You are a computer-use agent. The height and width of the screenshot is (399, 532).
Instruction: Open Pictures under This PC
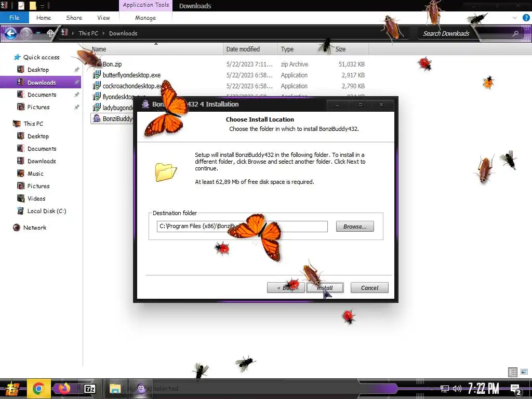click(x=38, y=186)
